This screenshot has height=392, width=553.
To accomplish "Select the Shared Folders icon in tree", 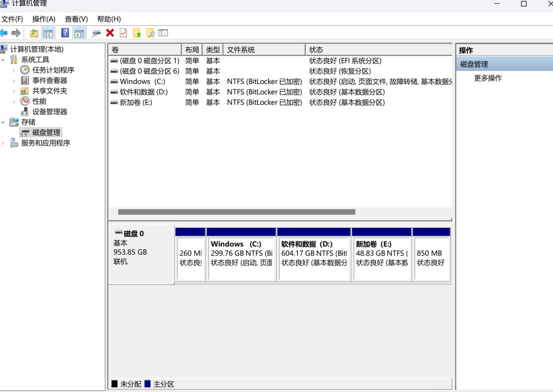I will (x=25, y=91).
